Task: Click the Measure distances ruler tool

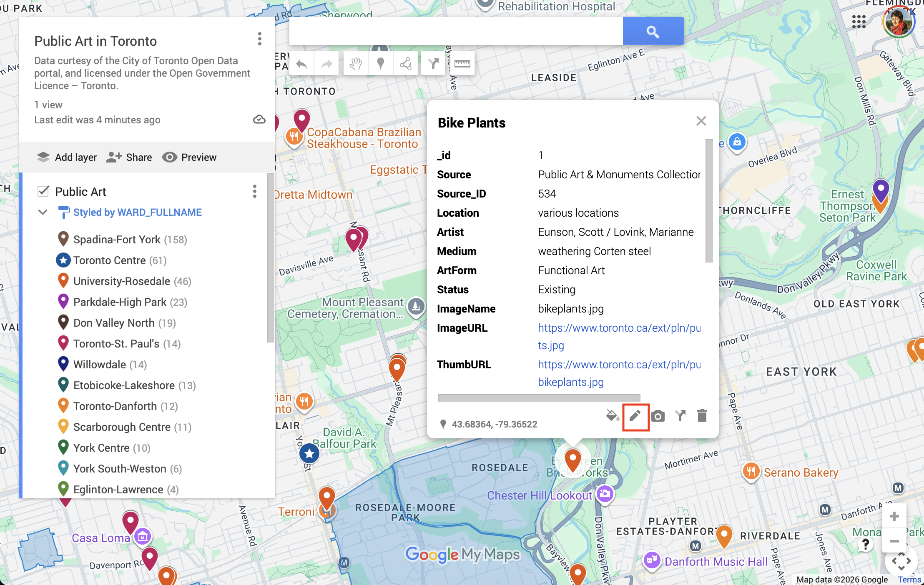Action: click(x=462, y=64)
